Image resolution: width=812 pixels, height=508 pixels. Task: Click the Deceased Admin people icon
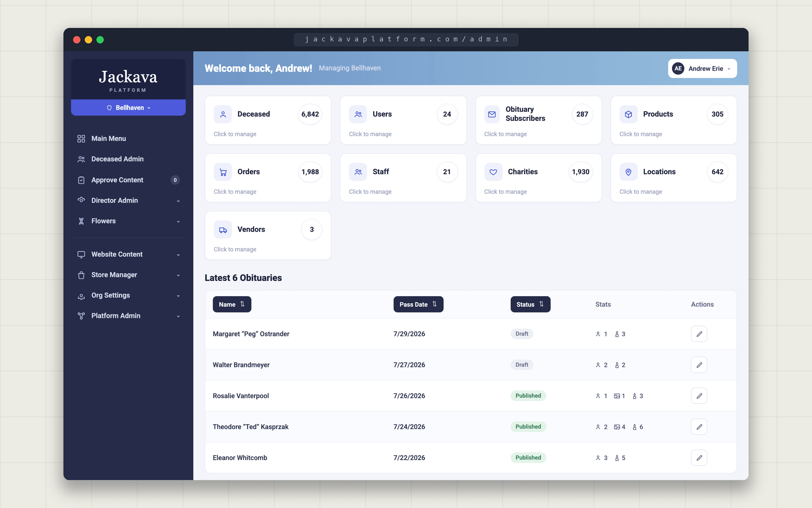pos(81,159)
